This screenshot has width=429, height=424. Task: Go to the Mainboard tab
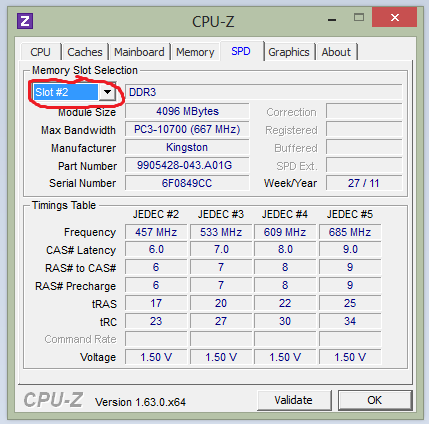pyautogui.click(x=139, y=52)
